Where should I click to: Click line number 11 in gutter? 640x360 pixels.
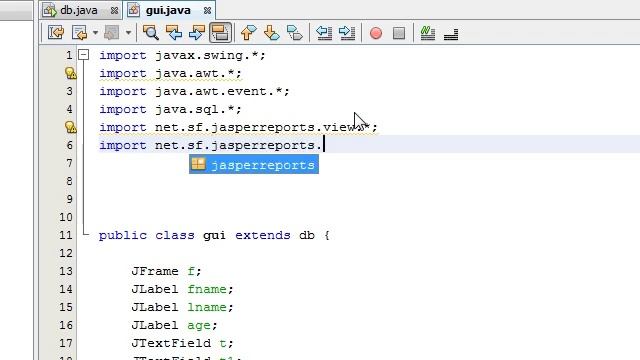66,235
